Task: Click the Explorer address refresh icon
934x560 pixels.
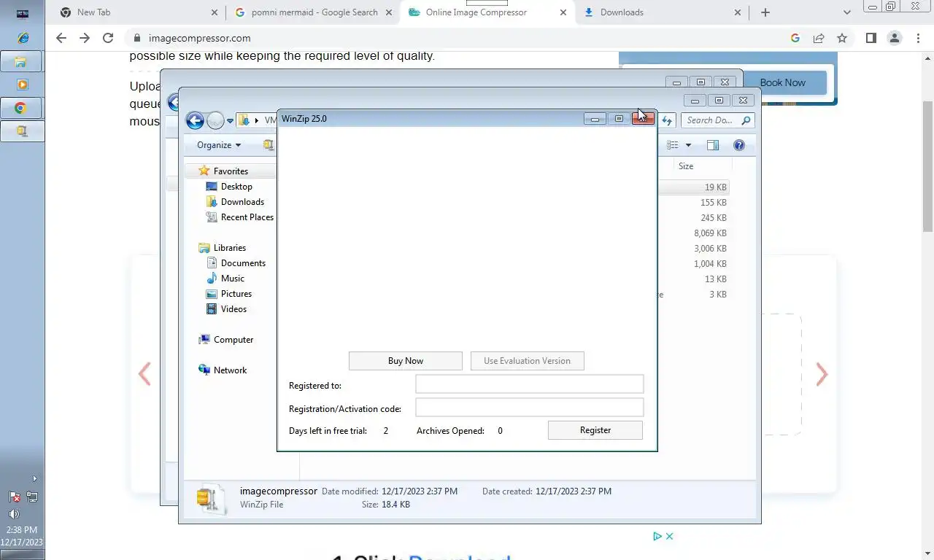Action: 667,120
